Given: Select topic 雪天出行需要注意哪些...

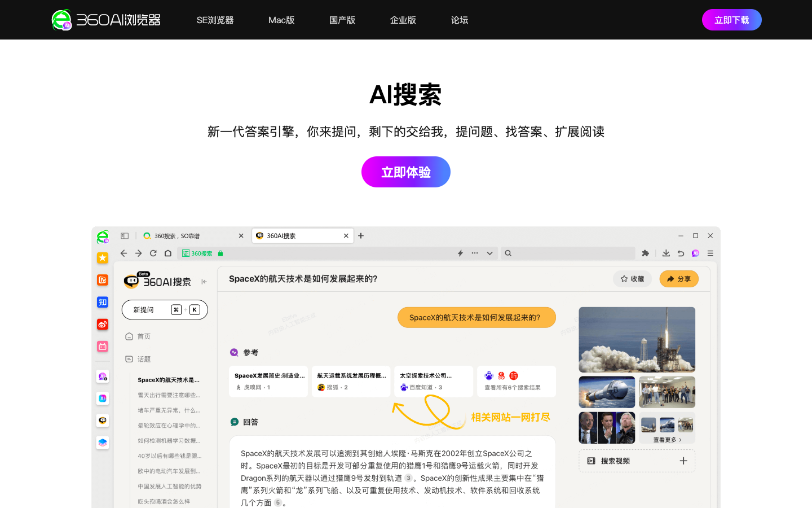Looking at the screenshot, I should pos(169,395).
